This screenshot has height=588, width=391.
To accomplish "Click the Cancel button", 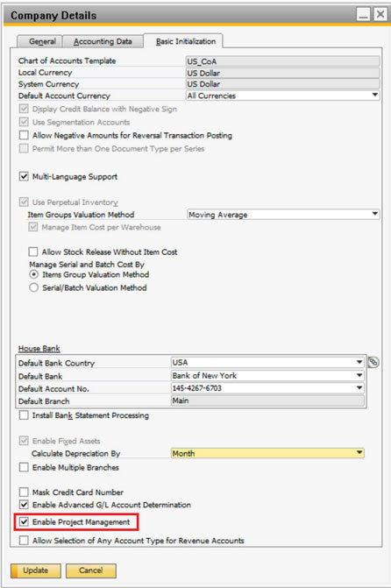I will point(91,570).
